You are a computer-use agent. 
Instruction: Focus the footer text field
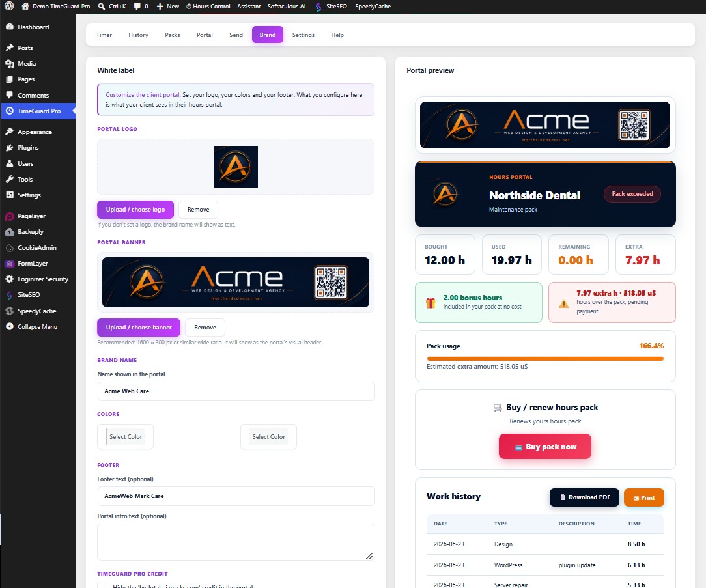click(236, 496)
